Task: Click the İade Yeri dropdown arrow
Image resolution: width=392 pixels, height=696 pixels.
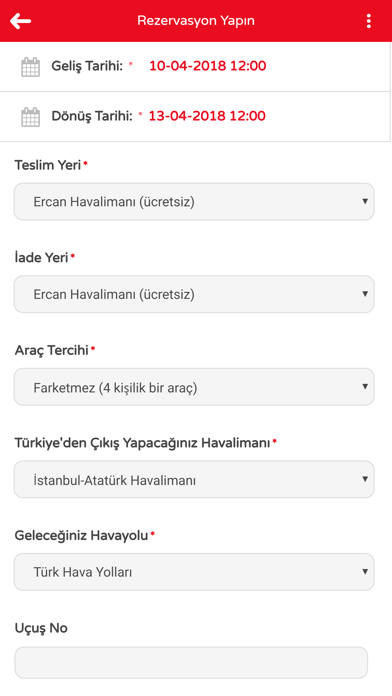Action: [x=365, y=294]
